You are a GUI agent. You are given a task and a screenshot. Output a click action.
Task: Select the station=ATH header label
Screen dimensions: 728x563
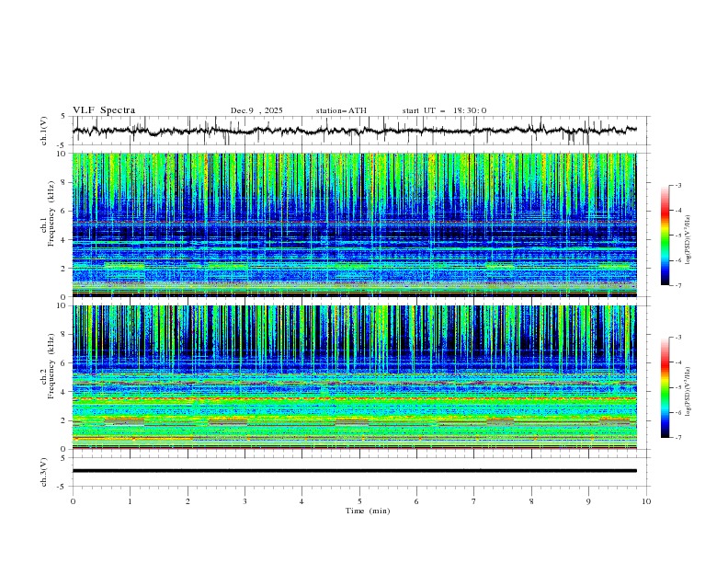(x=341, y=110)
